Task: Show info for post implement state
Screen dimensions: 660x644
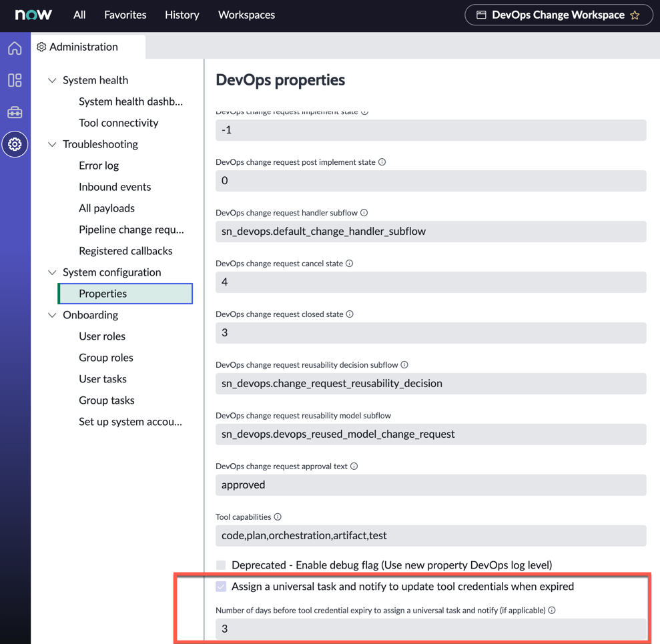Action: (x=382, y=162)
